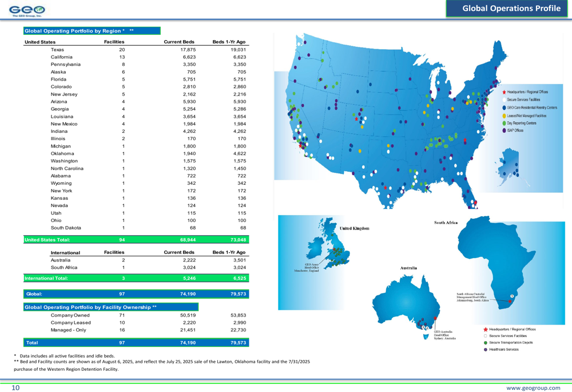The image size is (572, 392).
Task: Click the red star at Florida's southern tip
Action: coord(475,202)
